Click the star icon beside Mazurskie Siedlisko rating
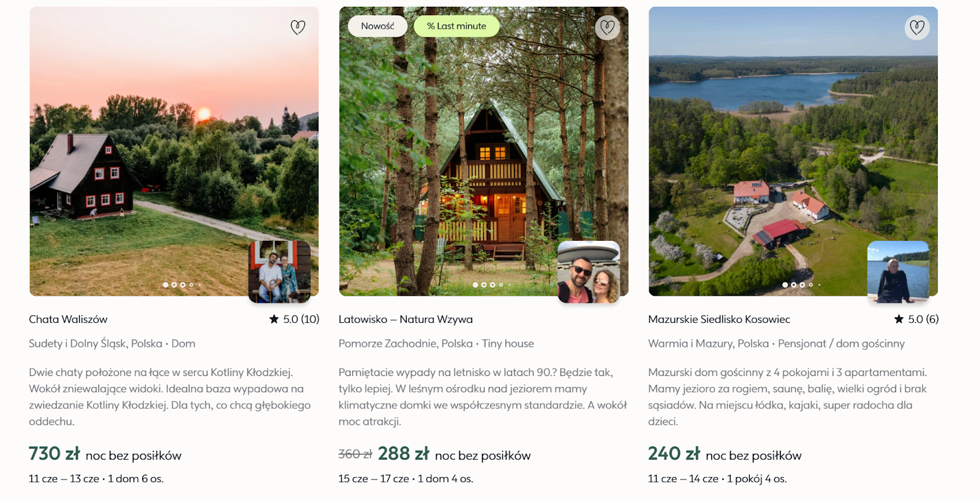 point(899,319)
